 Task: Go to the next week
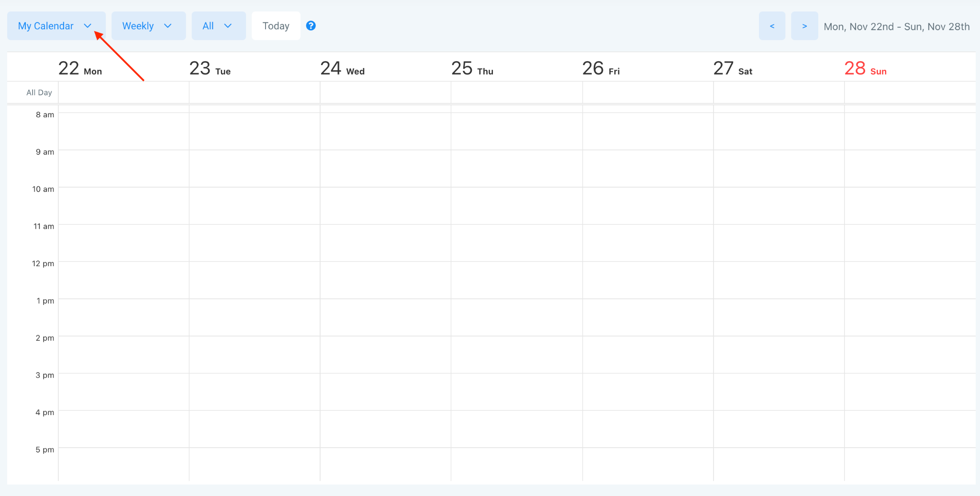pyautogui.click(x=804, y=26)
